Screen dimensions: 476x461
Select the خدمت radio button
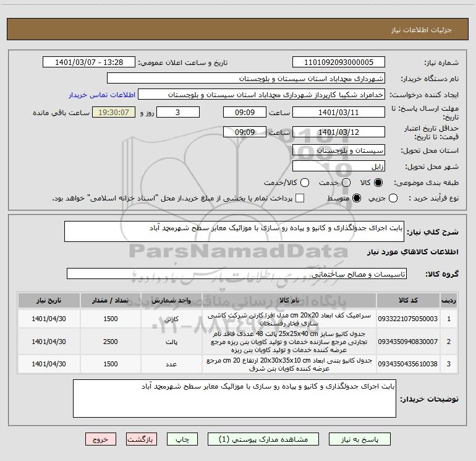tap(346, 183)
